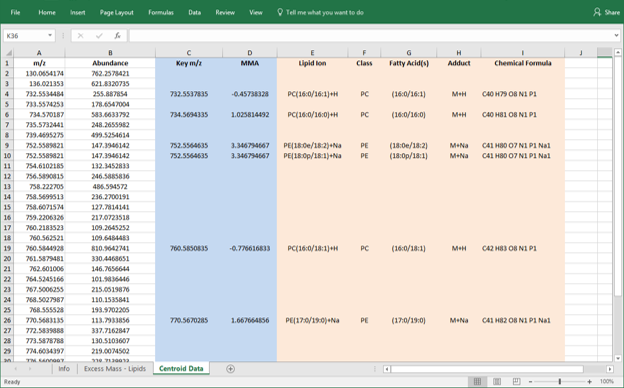Open the File menu

tap(15, 12)
